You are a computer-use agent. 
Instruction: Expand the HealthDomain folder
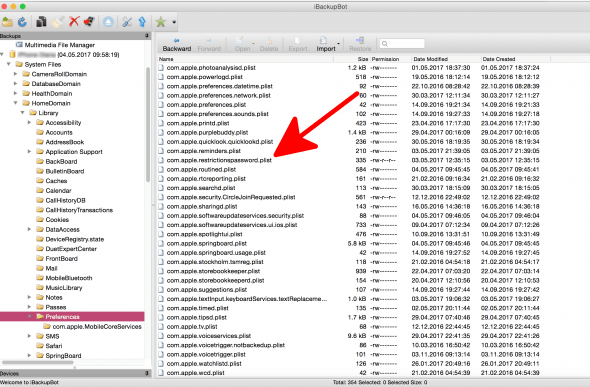click(x=15, y=93)
